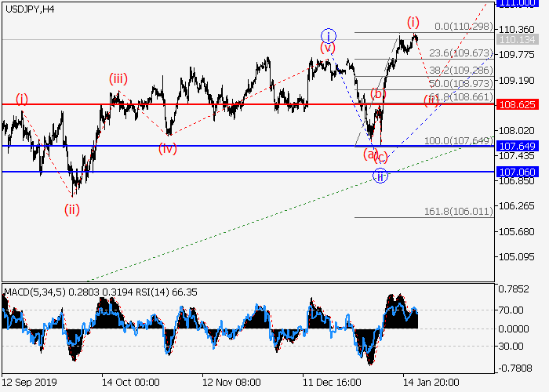Pick the red (a) corrective wave label

click(370, 154)
